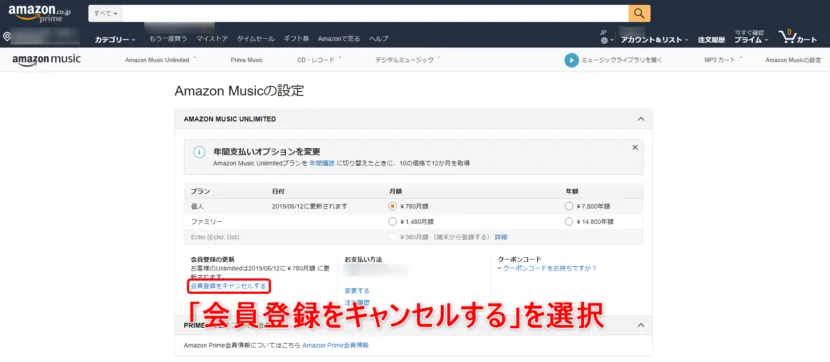Open マイストア menu item
Screen dimensions: 830x362
point(212,39)
